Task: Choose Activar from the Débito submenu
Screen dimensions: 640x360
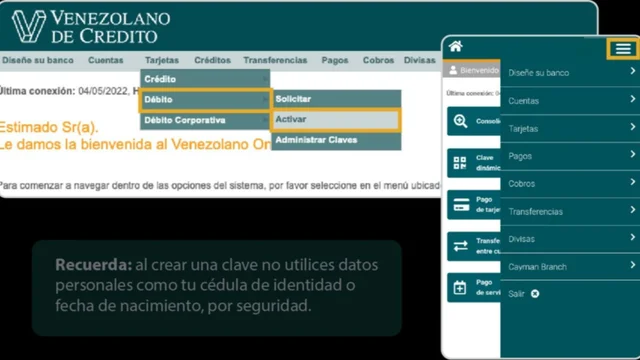Action: pyautogui.click(x=336, y=120)
